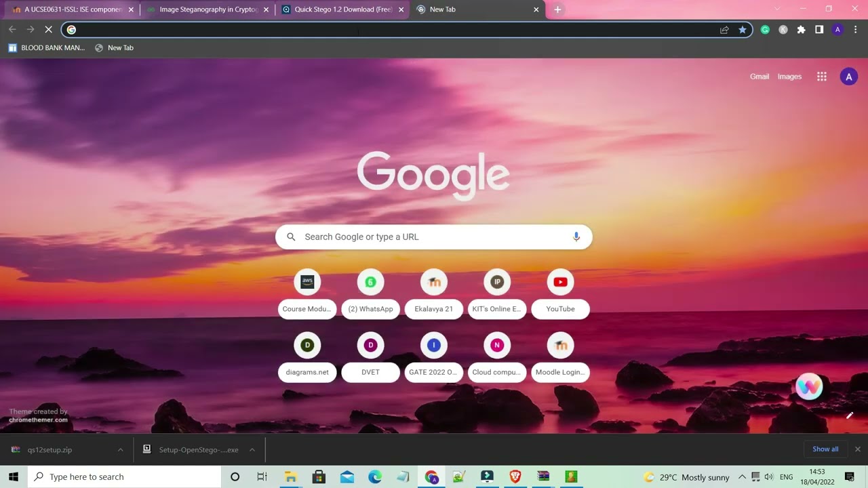Open the BLOOD BANK MAN... bookmark
This screenshot has width=868, height=488.
point(46,48)
